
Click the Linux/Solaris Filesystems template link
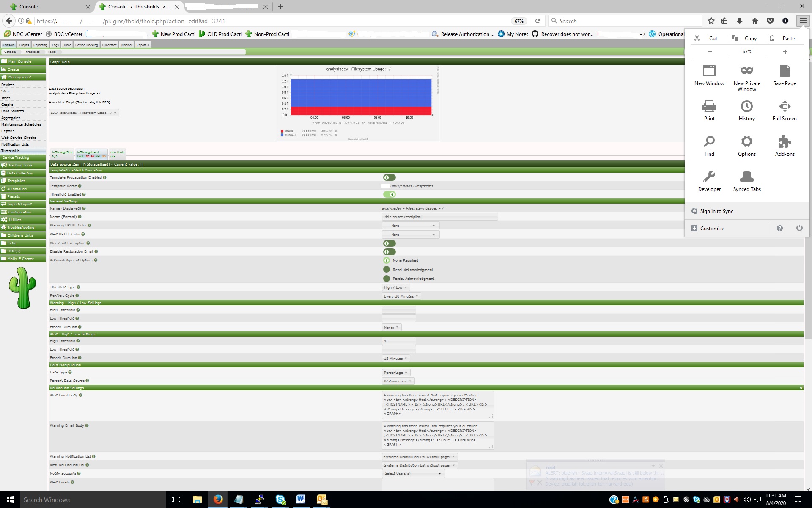point(411,185)
